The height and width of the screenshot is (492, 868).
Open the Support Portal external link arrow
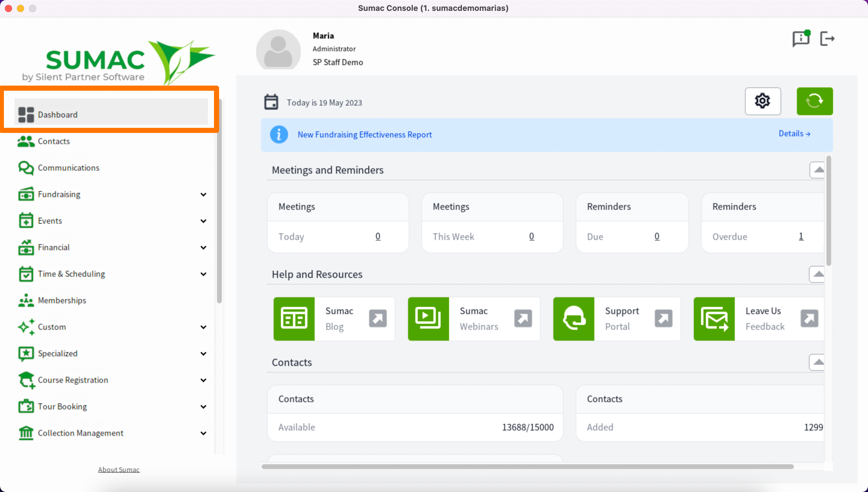point(663,318)
